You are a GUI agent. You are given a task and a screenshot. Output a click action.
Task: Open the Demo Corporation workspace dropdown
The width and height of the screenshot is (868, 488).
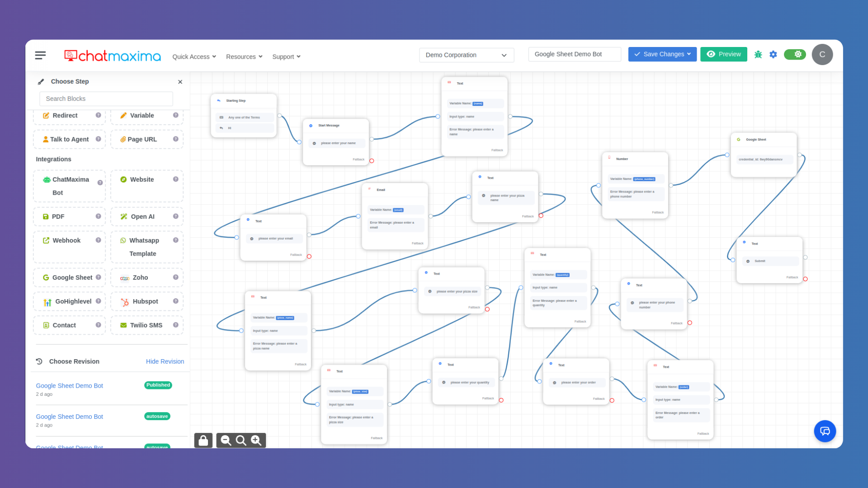(466, 55)
